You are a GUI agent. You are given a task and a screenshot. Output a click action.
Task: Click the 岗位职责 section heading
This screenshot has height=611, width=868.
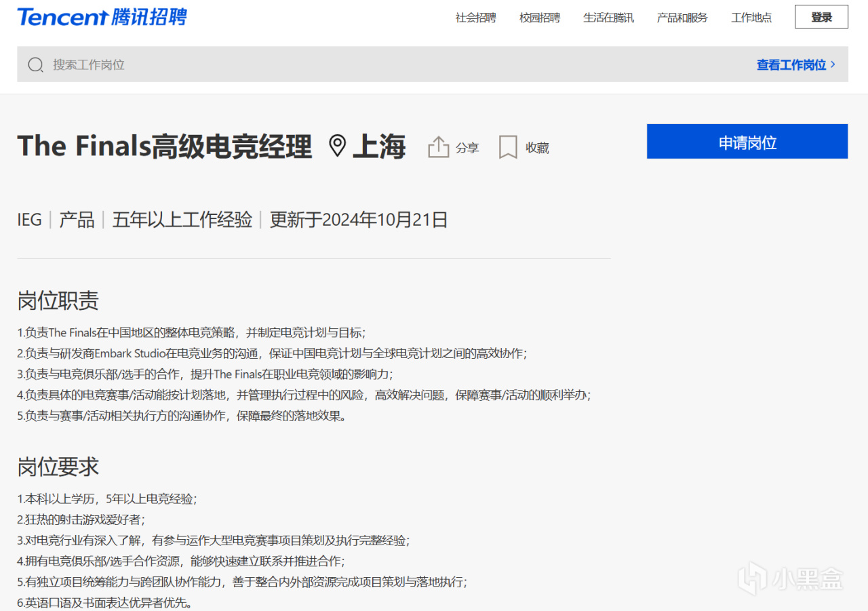point(58,300)
